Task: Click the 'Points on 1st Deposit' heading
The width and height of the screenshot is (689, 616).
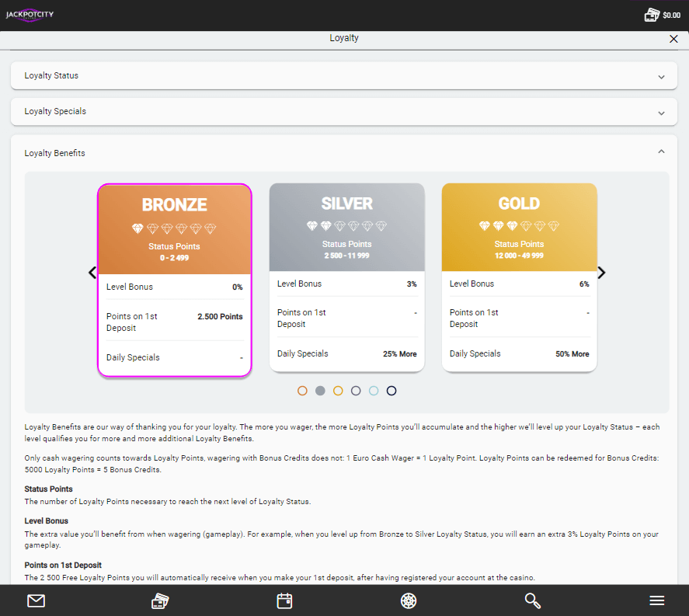Action: (x=63, y=565)
